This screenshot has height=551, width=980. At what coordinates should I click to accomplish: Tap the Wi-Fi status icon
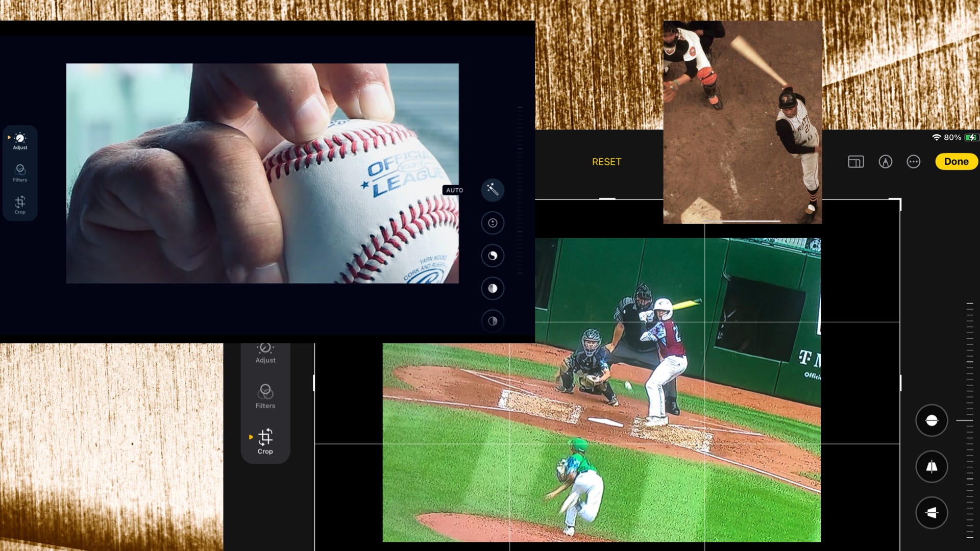(x=936, y=137)
